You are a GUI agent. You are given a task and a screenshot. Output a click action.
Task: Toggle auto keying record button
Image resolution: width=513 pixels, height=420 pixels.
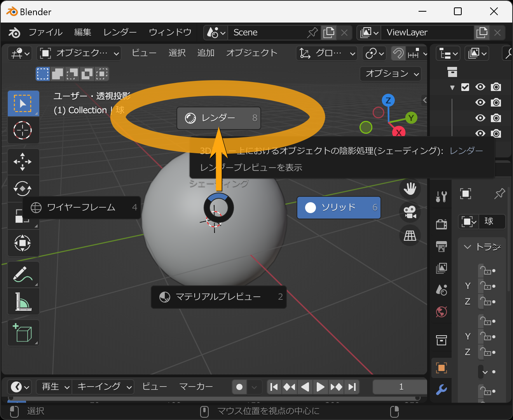[239, 387]
